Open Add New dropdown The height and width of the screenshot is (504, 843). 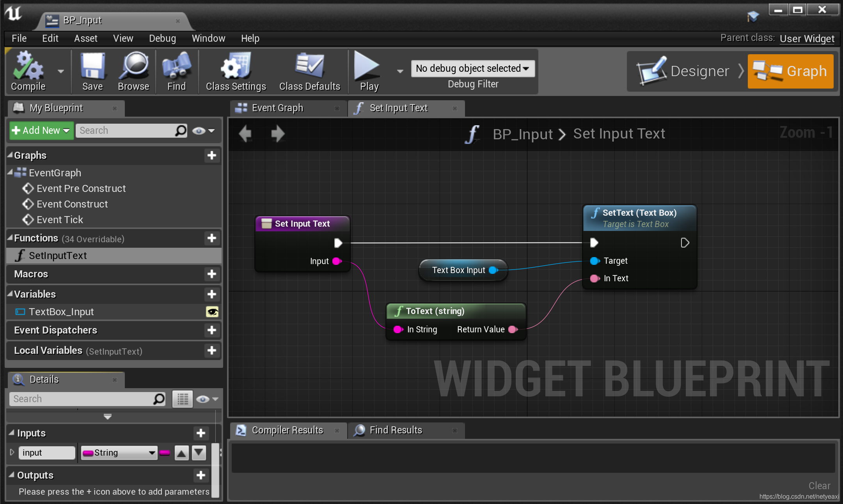[x=41, y=130]
